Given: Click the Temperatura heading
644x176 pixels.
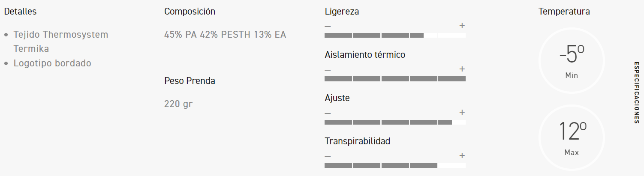Looking at the screenshot, I should coord(564,12).
